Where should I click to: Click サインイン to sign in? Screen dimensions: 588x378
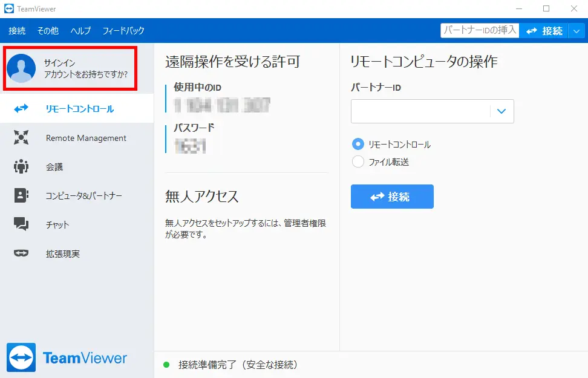pos(60,63)
